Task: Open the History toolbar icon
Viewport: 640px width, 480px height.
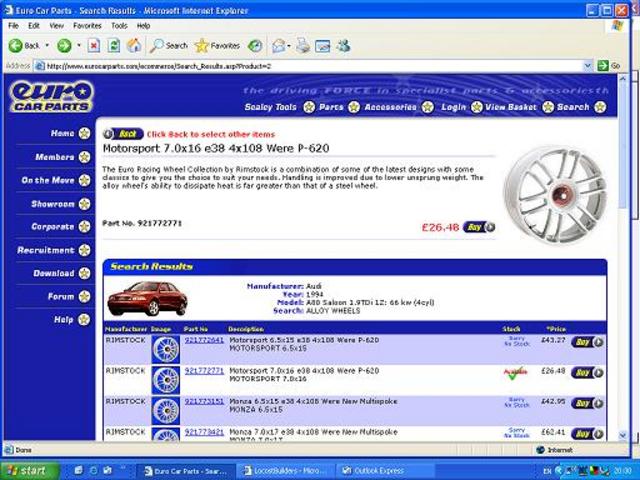Action: pos(255,46)
